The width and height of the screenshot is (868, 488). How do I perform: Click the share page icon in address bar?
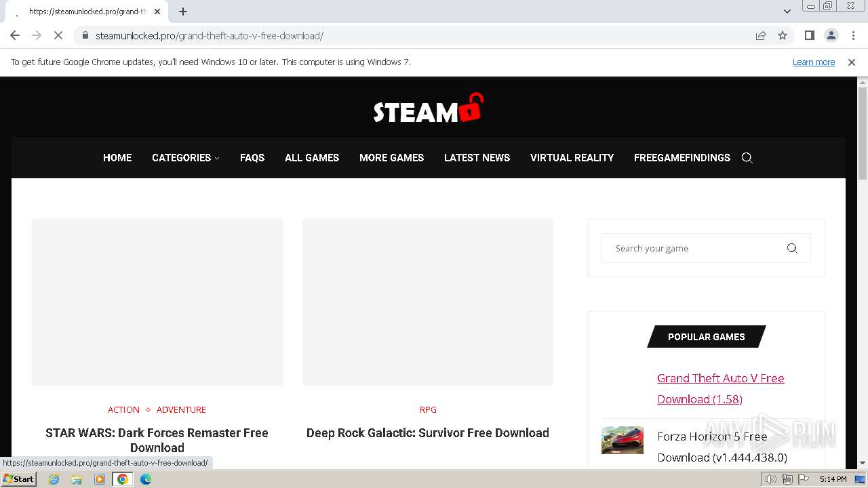pos(761,35)
